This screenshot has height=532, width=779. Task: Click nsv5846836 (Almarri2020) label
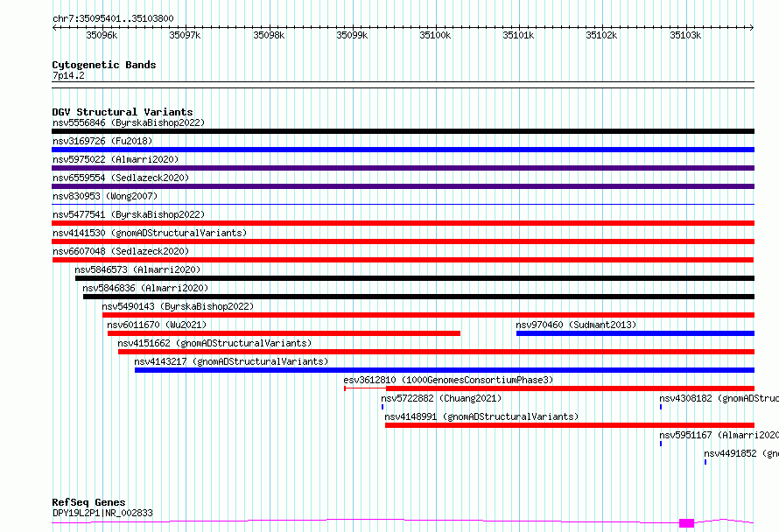145,288
